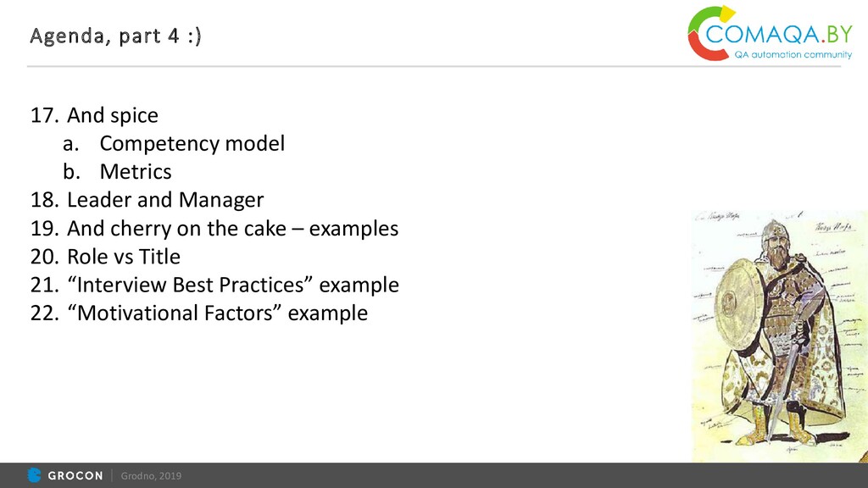
Task: Click 'And cherry on the cake – examples'
Action: coord(232,228)
